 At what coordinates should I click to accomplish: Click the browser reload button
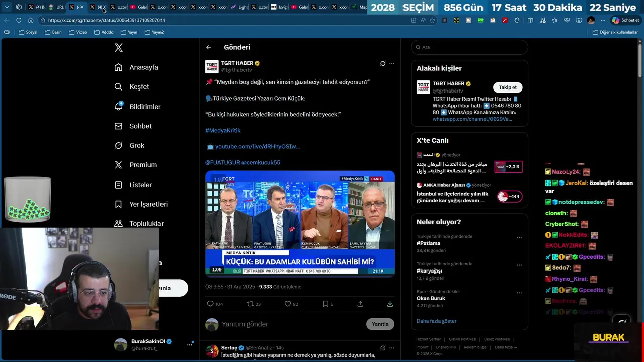(x=19, y=20)
